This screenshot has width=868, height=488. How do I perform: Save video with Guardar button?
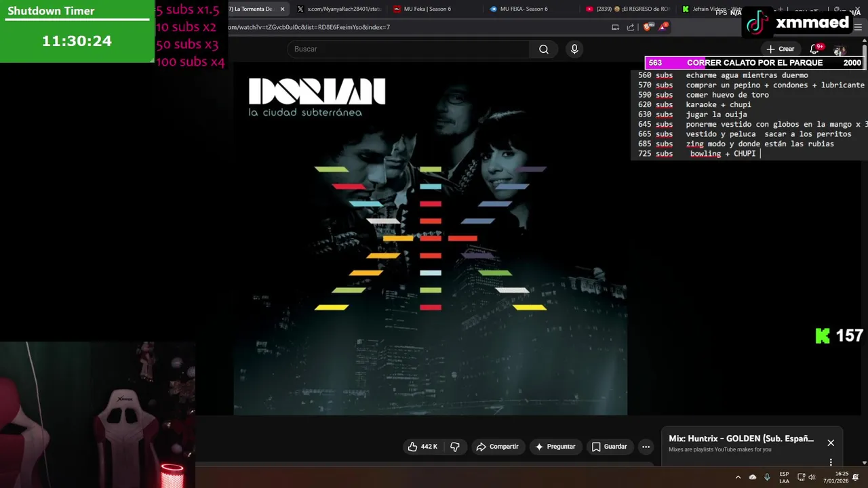[609, 447]
